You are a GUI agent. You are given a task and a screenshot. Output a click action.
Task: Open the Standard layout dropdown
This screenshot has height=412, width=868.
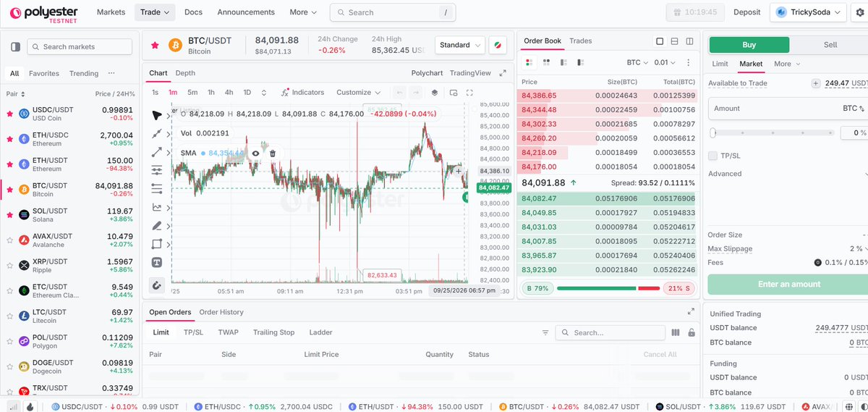coord(460,45)
